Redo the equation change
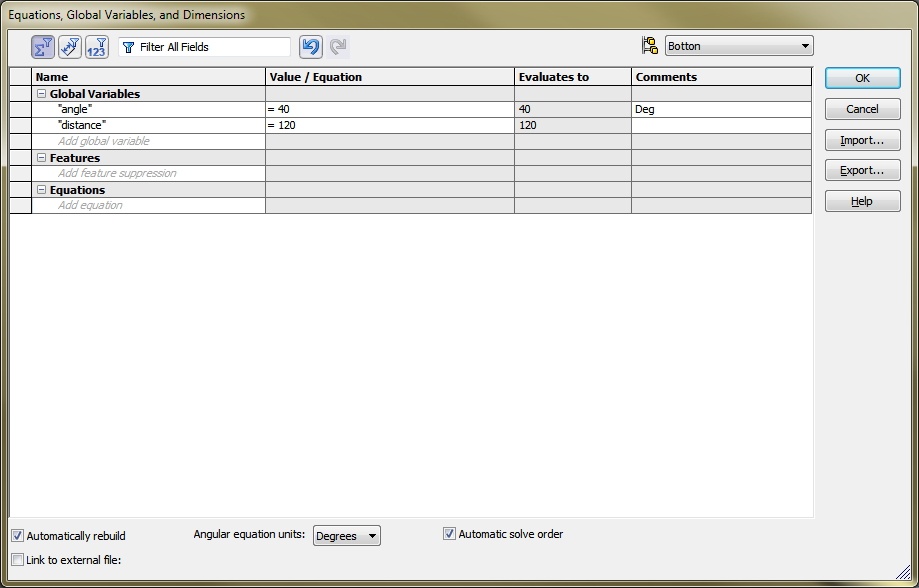Screen dimensions: 919x588 click(x=338, y=47)
